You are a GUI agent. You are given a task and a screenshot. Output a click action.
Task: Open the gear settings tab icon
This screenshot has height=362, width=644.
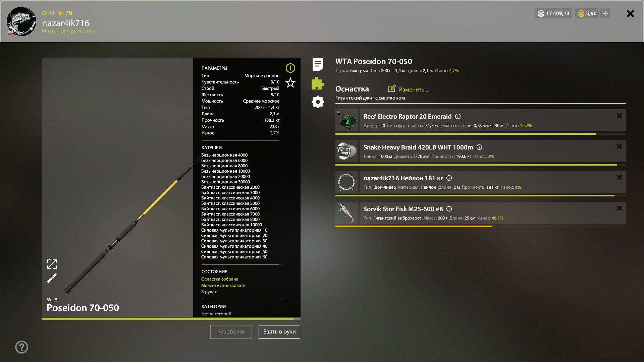[x=318, y=102]
